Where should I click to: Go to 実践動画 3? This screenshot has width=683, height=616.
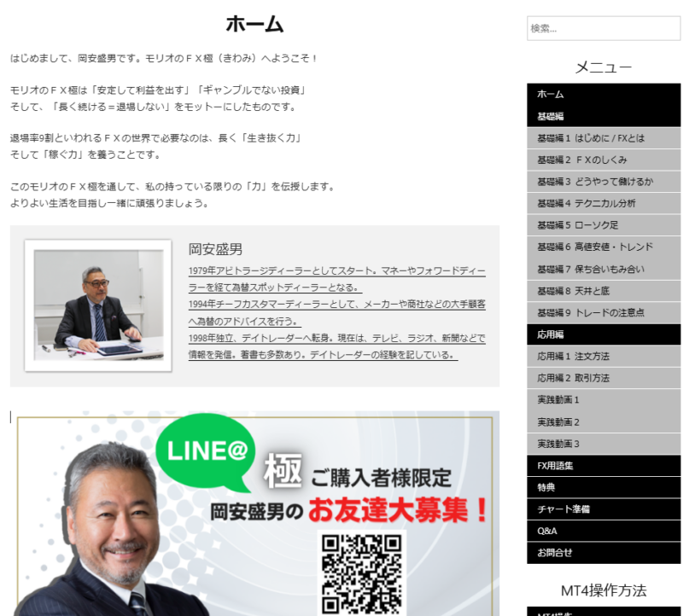(x=604, y=444)
